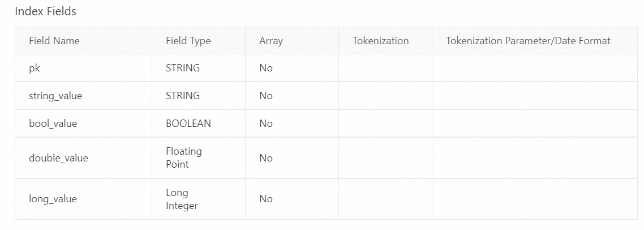The image size is (644, 230).
Task: Click the Floating Point field type cell
Action: [x=184, y=158]
